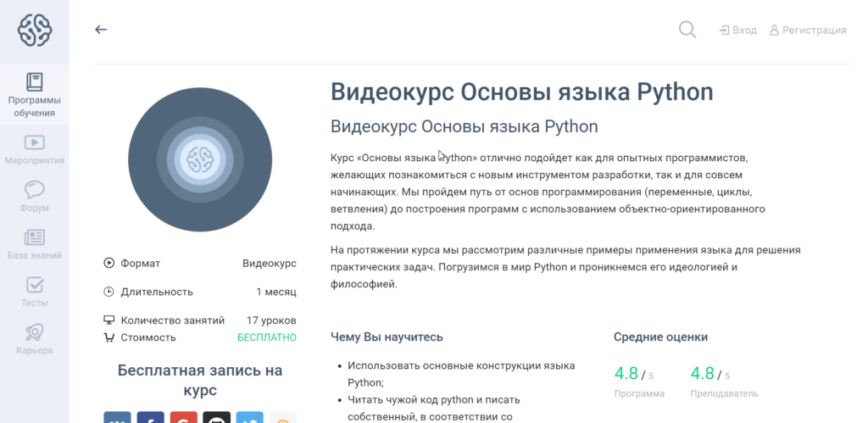The image size is (868, 423).
Task: Go back using the left arrow
Action: 101,30
